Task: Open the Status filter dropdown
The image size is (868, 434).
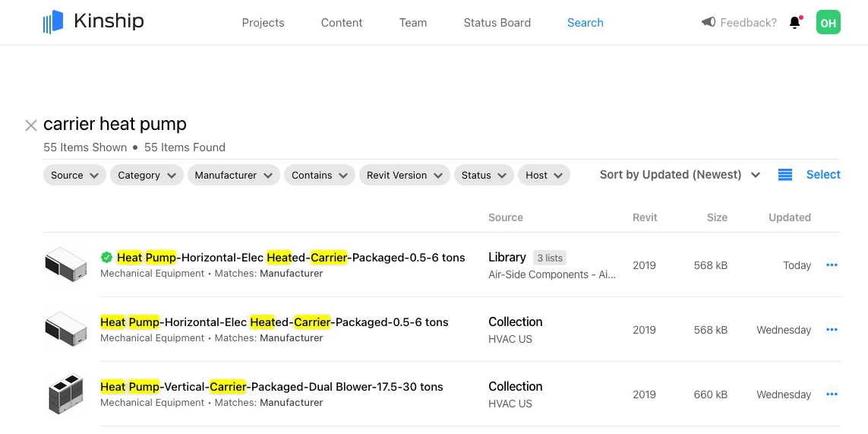Action: 484,175
